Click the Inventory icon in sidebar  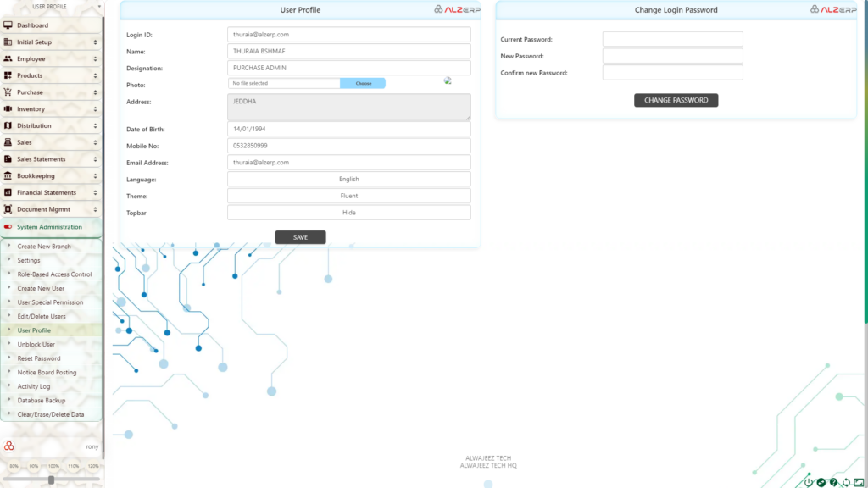[8, 108]
